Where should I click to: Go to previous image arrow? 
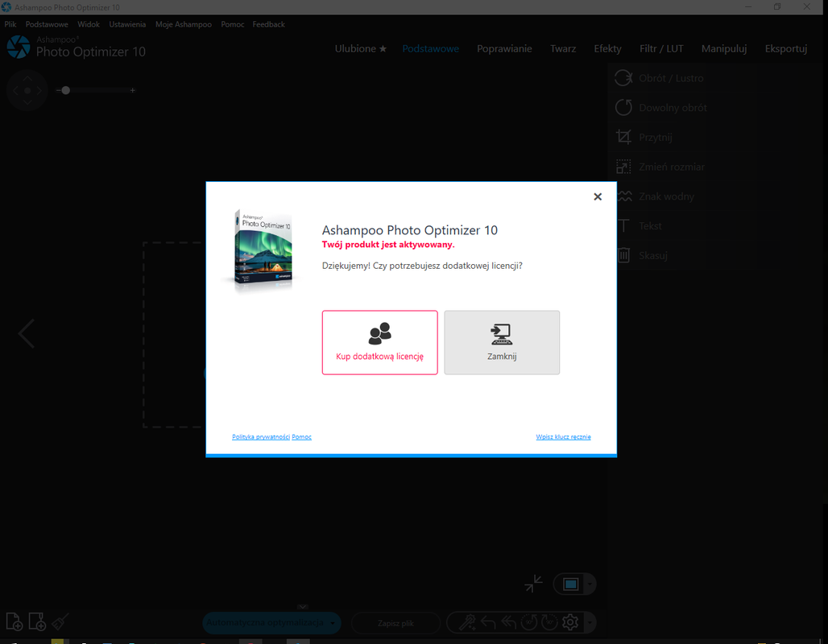pos(26,333)
